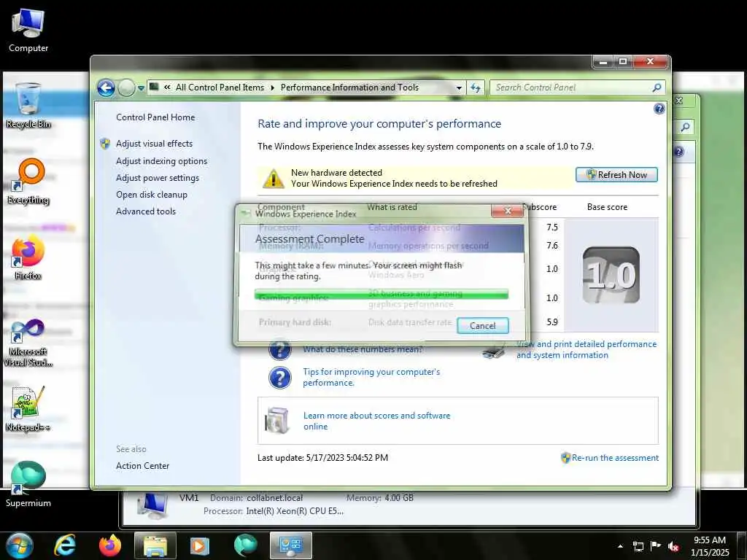Image resolution: width=747 pixels, height=560 pixels.
Task: Show hidden system tray icons
Action: (620, 546)
